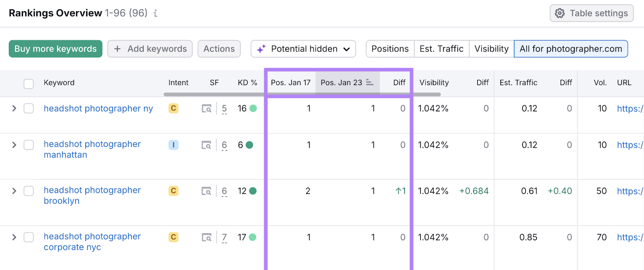Click the I intent badge for headshot photographer manhattan
Viewport: 644px width, 270px height.
pyautogui.click(x=173, y=145)
